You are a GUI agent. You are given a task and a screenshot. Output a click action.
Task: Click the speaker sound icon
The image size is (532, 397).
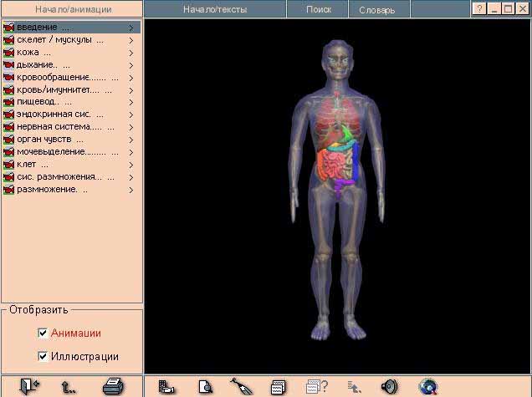click(388, 386)
